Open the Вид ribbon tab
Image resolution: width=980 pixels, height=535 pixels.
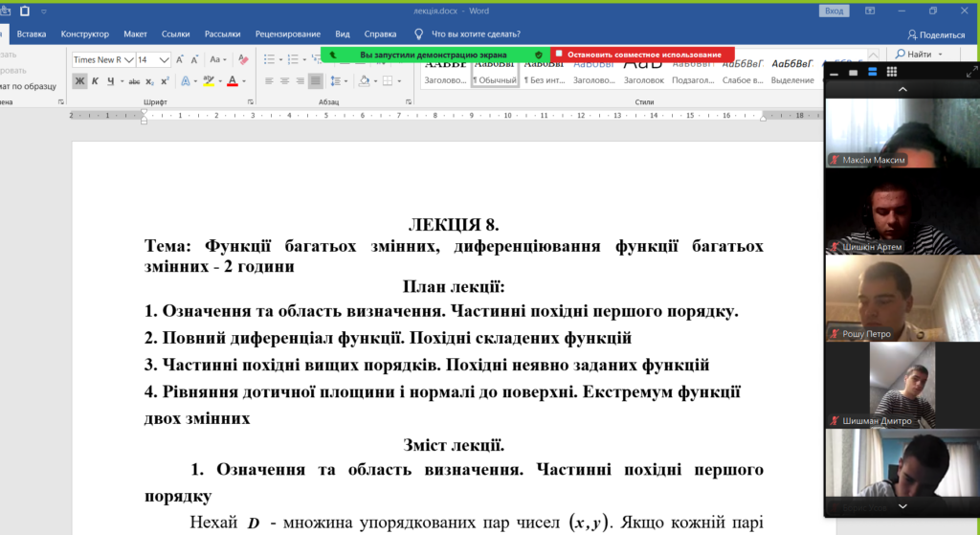click(343, 34)
